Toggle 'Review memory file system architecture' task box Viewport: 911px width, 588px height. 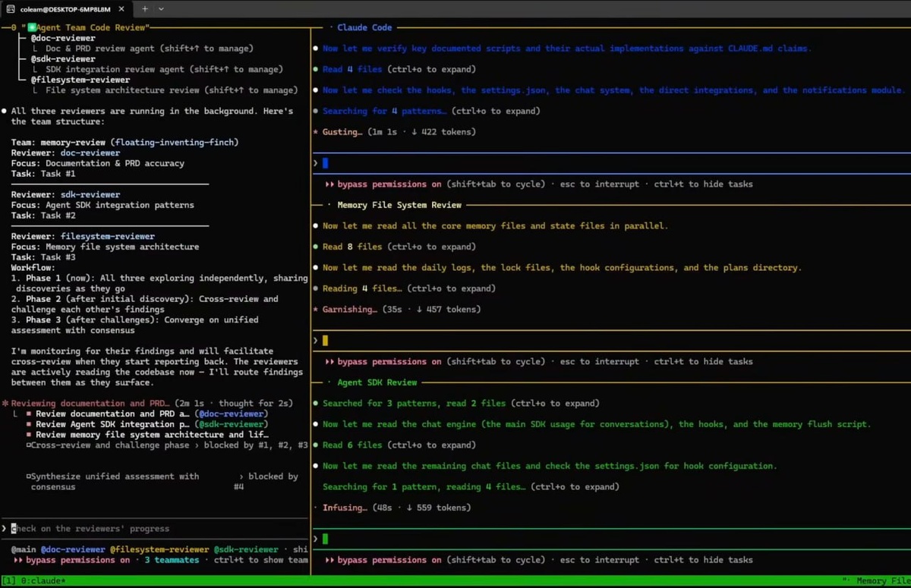tap(30, 435)
